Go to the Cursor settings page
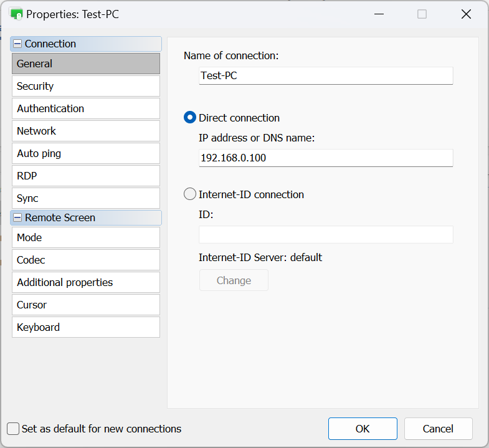 (x=85, y=305)
